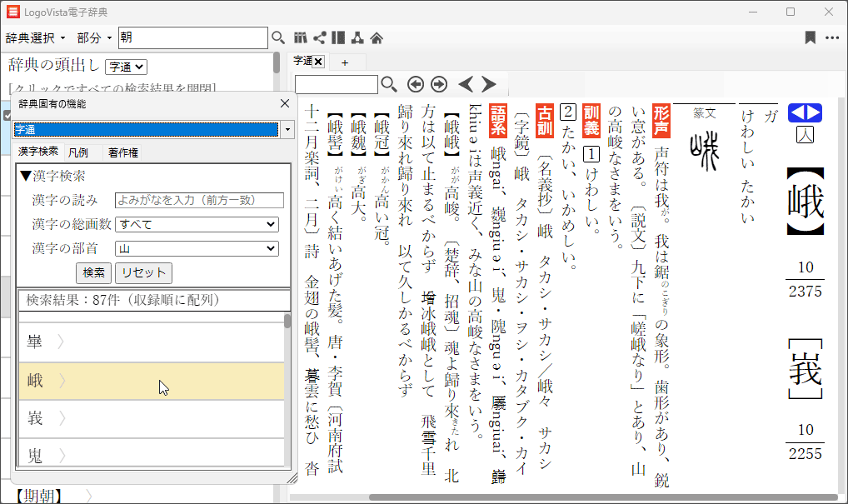848x504 pixels.
Task: Open the bookshelf library icon
Action: click(x=301, y=37)
